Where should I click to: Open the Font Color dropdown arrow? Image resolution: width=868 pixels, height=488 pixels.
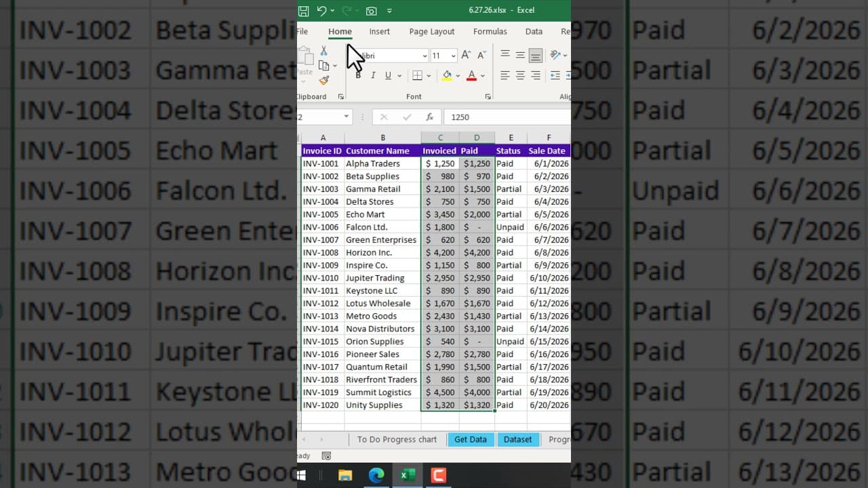(482, 75)
